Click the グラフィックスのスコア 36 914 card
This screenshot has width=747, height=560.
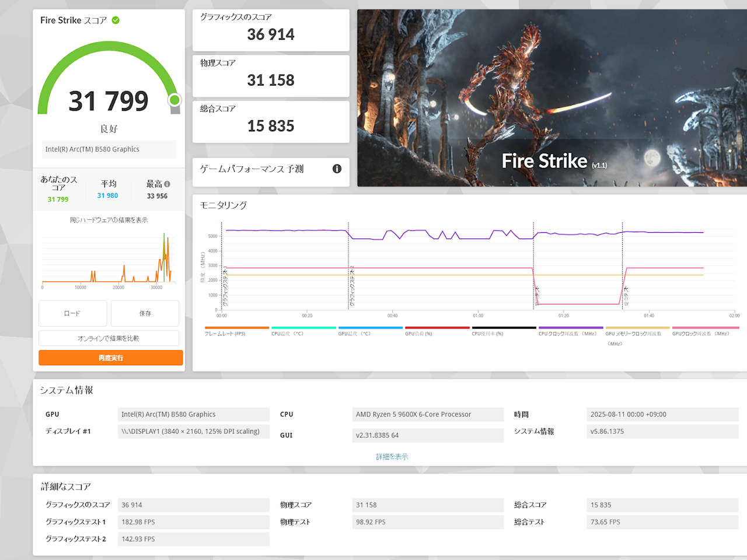pyautogui.click(x=271, y=30)
